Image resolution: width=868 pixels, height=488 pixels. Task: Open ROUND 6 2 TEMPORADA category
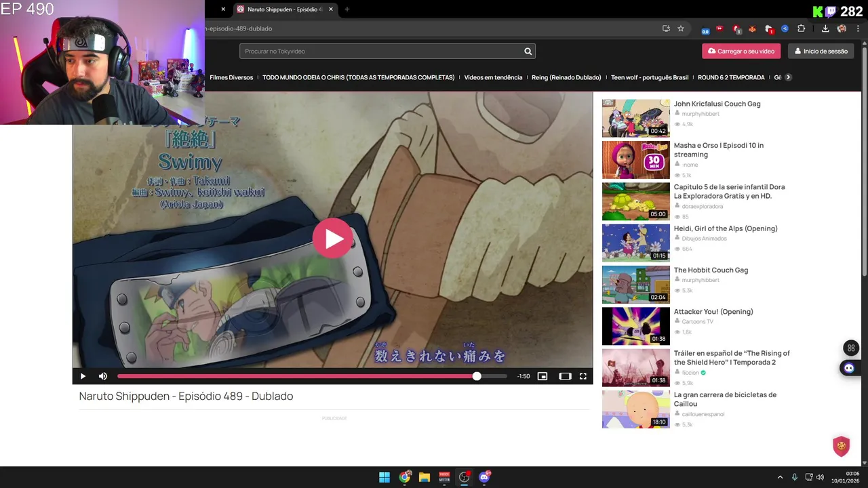(731, 77)
